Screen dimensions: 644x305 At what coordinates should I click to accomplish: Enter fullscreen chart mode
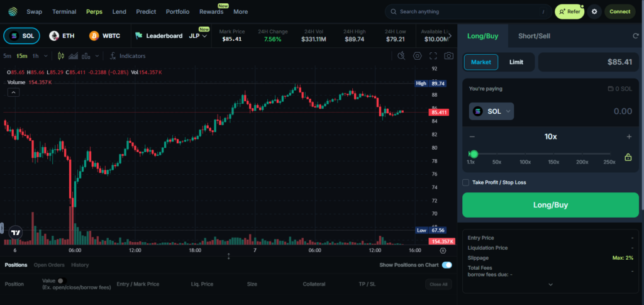click(x=433, y=56)
